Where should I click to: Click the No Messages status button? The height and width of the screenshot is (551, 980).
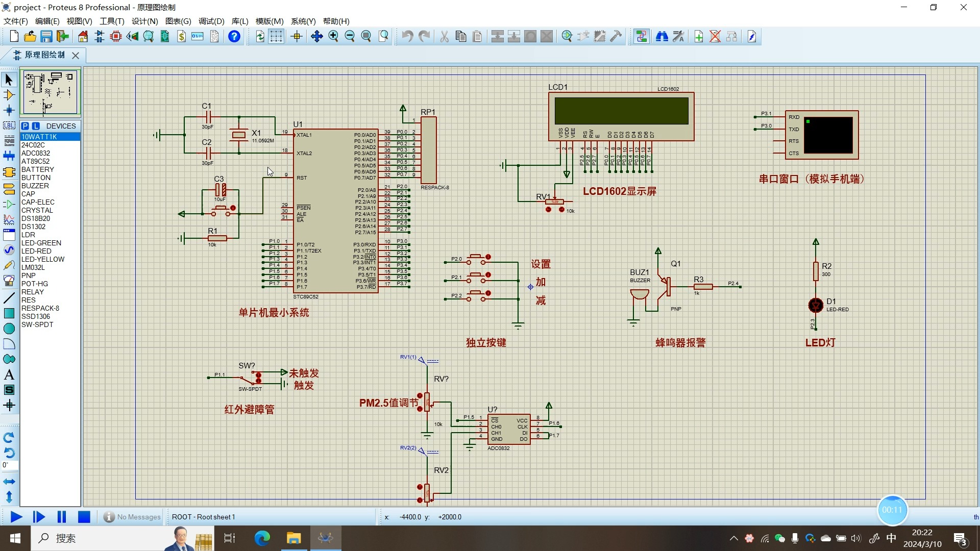pos(132,517)
